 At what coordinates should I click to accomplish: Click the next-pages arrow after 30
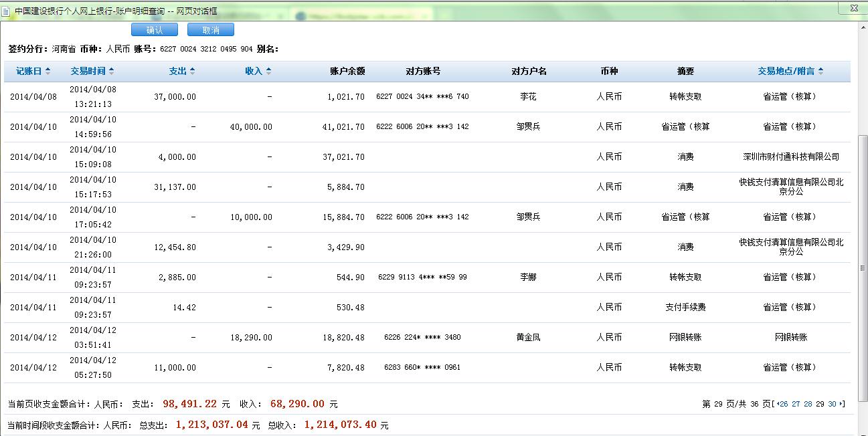(x=841, y=404)
